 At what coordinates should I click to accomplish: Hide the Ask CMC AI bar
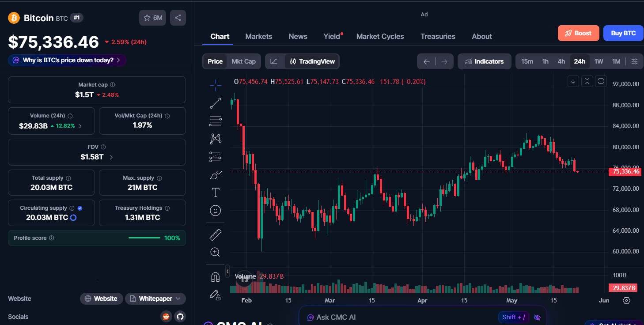pyautogui.click(x=537, y=317)
